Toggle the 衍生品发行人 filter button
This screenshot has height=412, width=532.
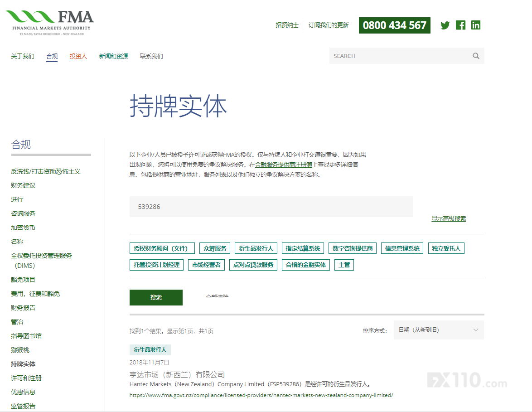coord(256,248)
